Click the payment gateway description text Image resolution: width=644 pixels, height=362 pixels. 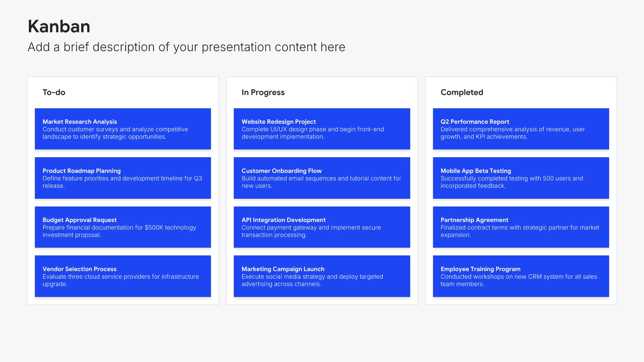pyautogui.click(x=311, y=231)
